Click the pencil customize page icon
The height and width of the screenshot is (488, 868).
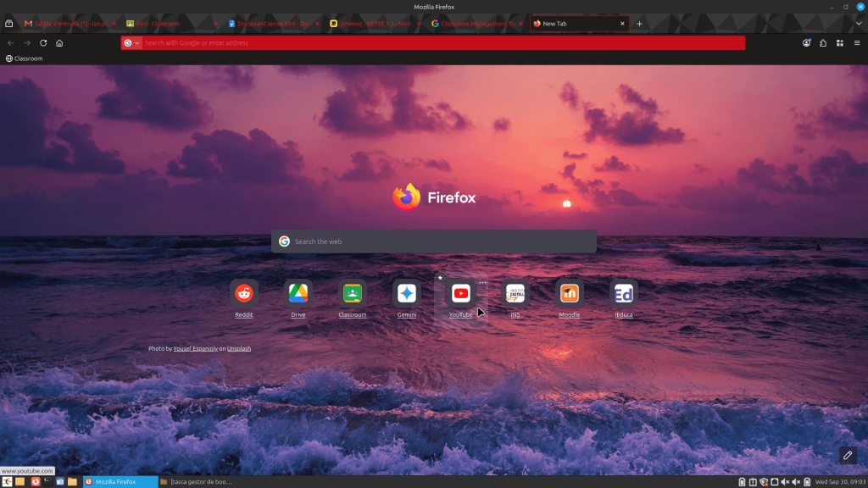click(848, 455)
